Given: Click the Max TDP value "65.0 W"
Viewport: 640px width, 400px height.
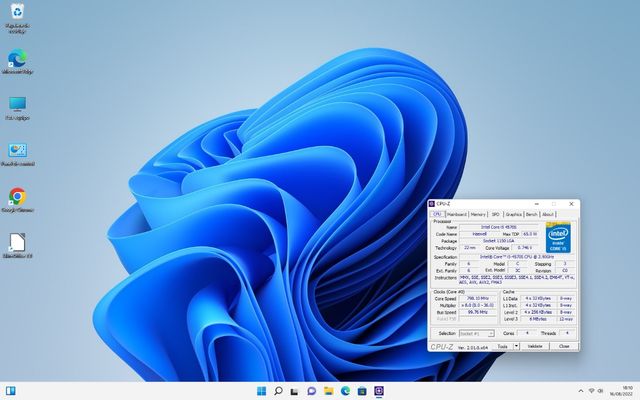Looking at the screenshot, I should coord(530,234).
